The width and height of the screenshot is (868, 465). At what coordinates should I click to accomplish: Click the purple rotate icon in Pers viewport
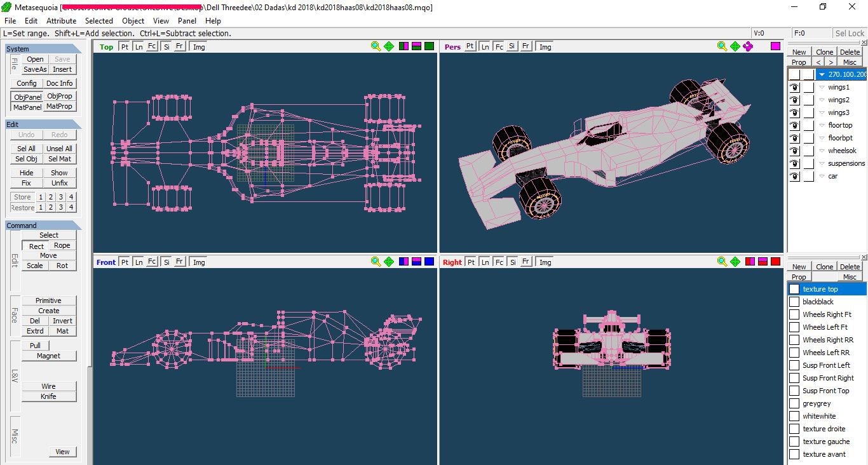click(748, 46)
